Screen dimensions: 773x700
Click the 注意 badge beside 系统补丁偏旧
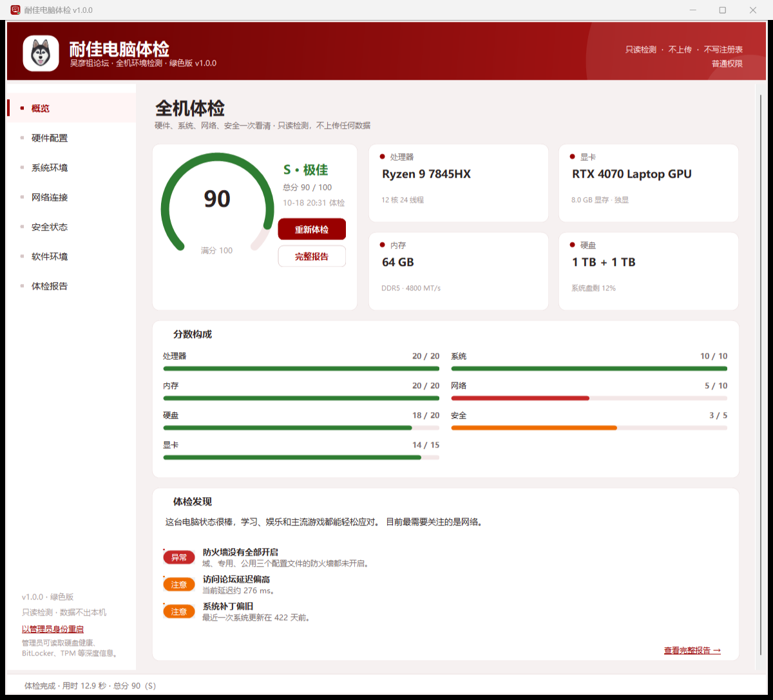point(179,612)
